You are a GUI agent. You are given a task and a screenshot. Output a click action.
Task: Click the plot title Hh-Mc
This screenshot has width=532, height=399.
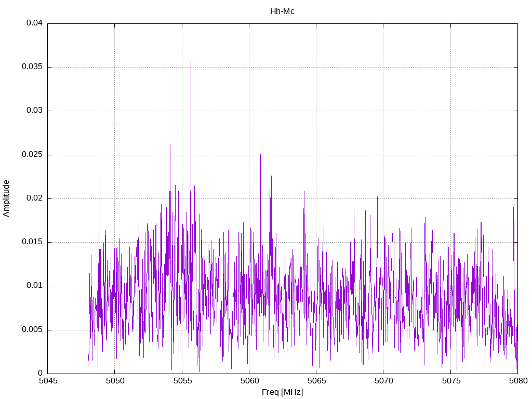pyautogui.click(x=282, y=11)
